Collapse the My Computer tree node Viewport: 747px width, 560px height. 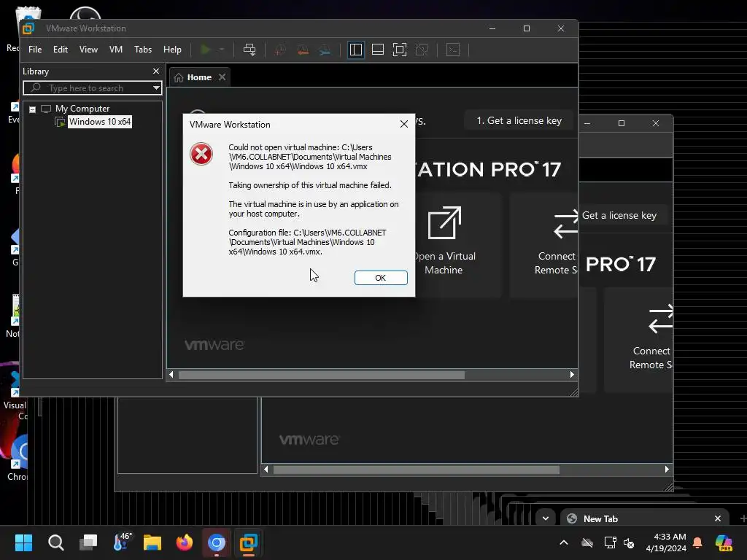(x=32, y=109)
